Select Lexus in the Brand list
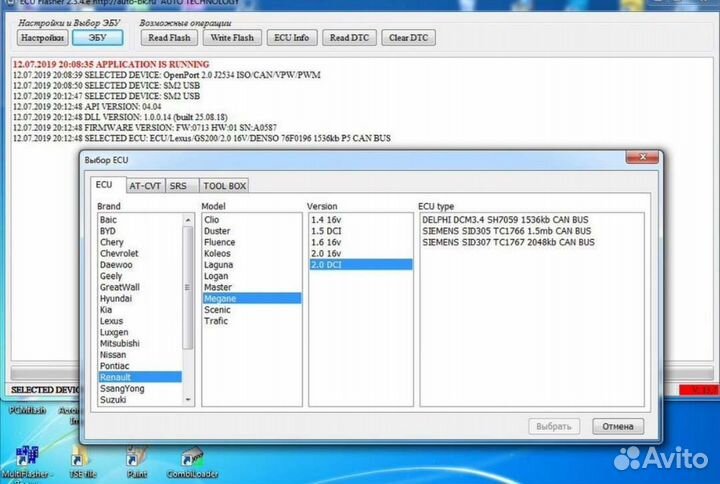The image size is (720, 484). click(140, 321)
